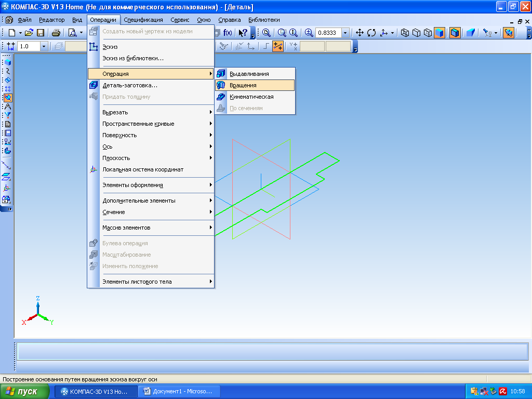Open the Сервис menu
Screen dimensions: 532x399
point(180,20)
